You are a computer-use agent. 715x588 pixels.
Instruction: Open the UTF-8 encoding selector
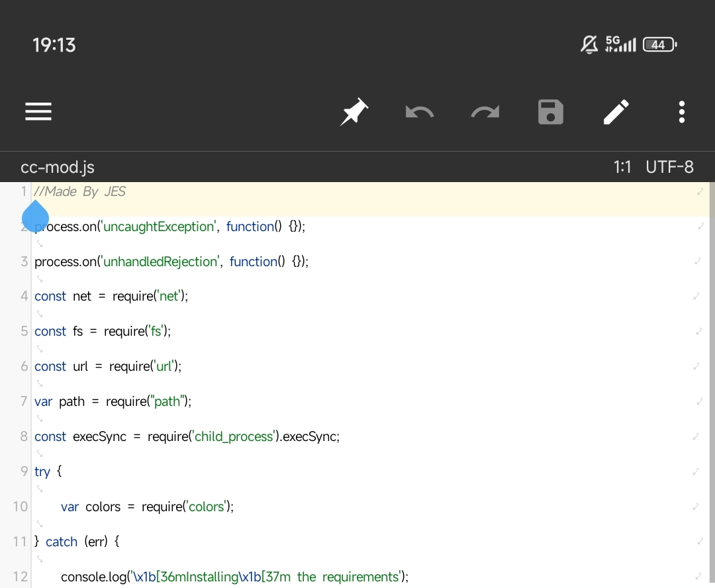[669, 167]
